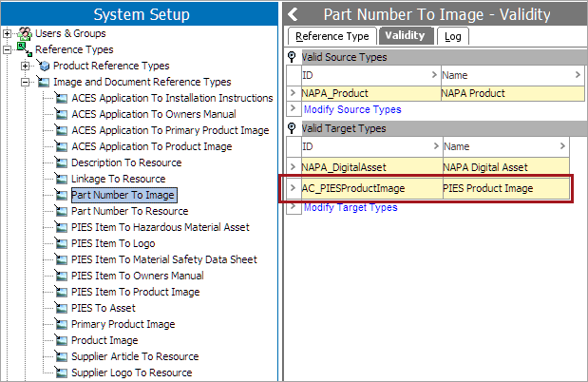The width and height of the screenshot is (588, 382).
Task: Collapse the Reference Types tree node
Action: click(7, 49)
